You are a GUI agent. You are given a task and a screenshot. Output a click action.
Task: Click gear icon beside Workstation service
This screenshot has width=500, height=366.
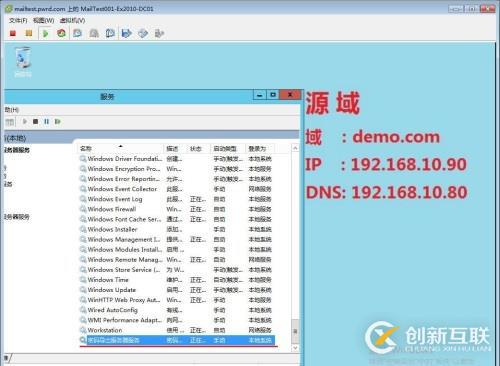(83, 330)
